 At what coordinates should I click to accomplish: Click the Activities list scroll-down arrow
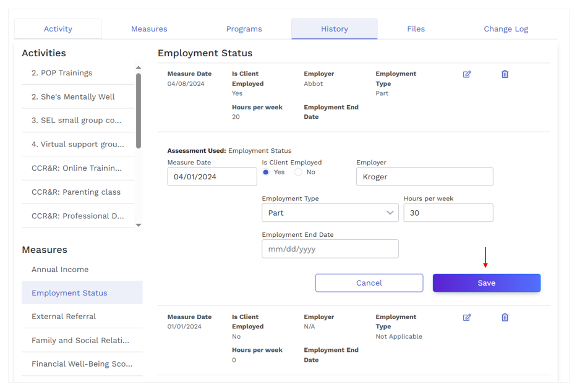(x=139, y=225)
